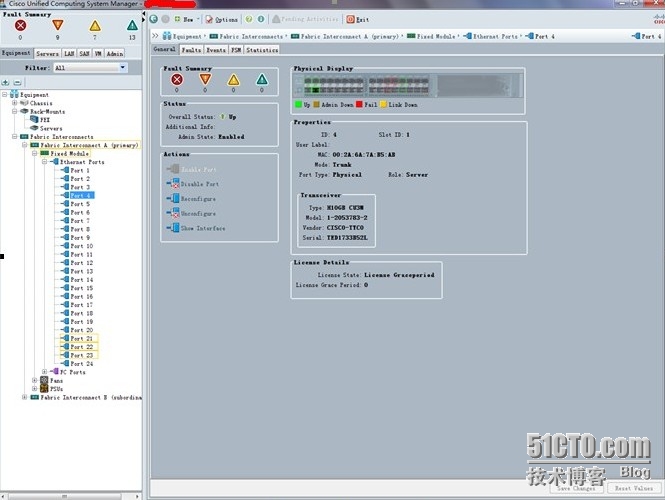Click the warning teal triangle in Port 4 Fault Summary
The width and height of the screenshot is (665, 500).
click(262, 80)
